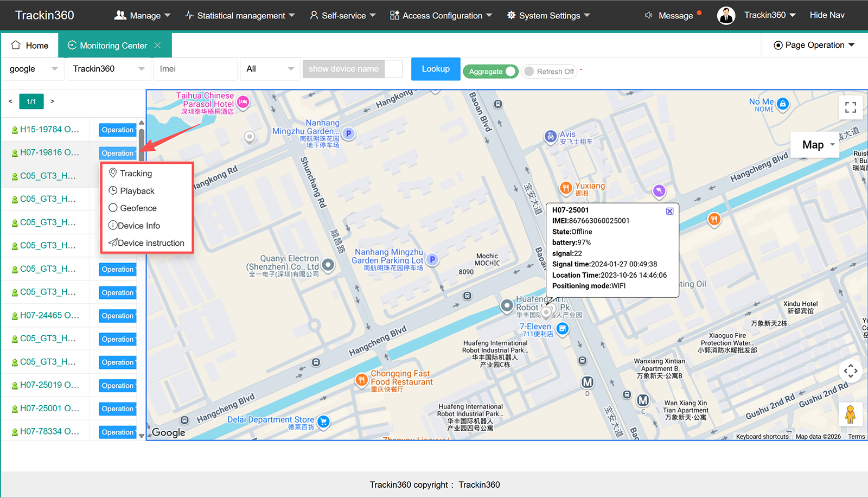
Task: Click the Message speaker icon
Action: coord(648,15)
